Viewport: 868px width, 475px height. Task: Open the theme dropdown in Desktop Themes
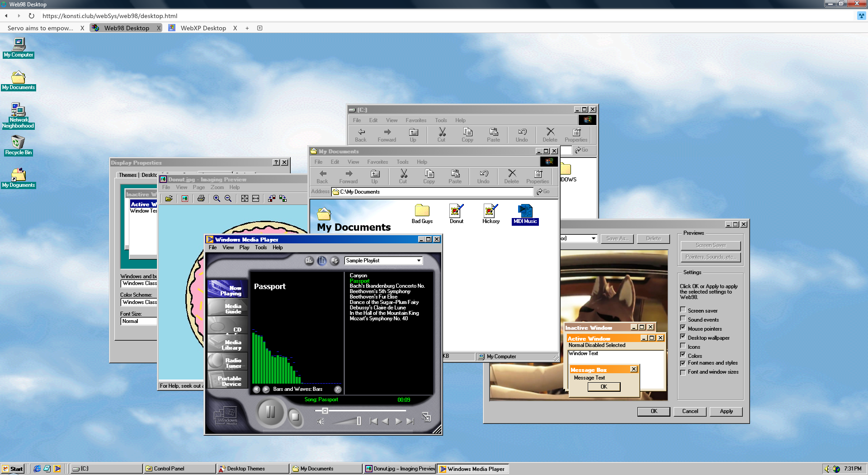pyautogui.click(x=593, y=238)
